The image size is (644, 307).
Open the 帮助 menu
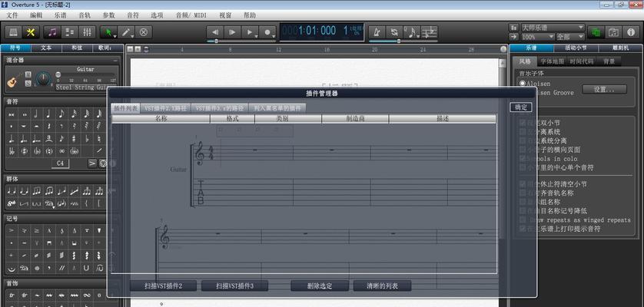pyautogui.click(x=250, y=15)
